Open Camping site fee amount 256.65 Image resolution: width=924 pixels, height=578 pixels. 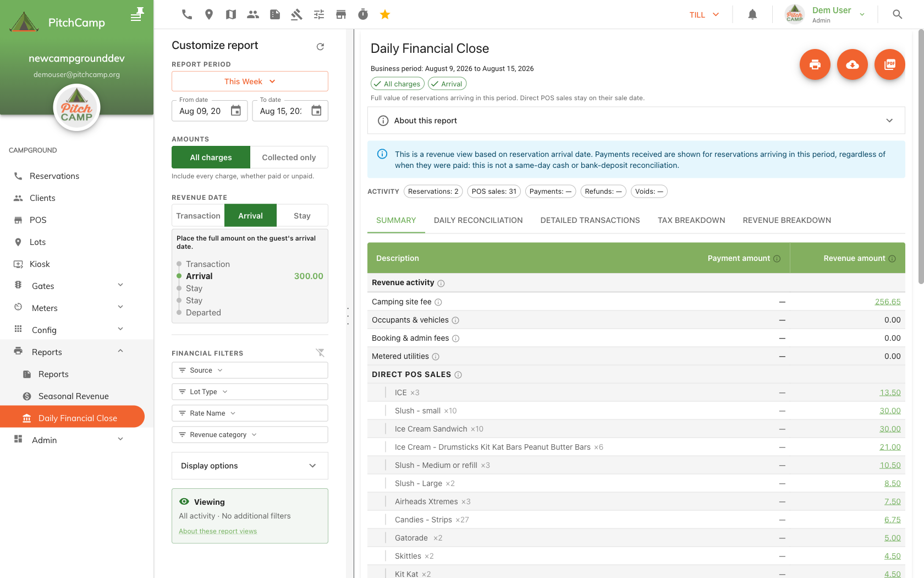(x=888, y=302)
